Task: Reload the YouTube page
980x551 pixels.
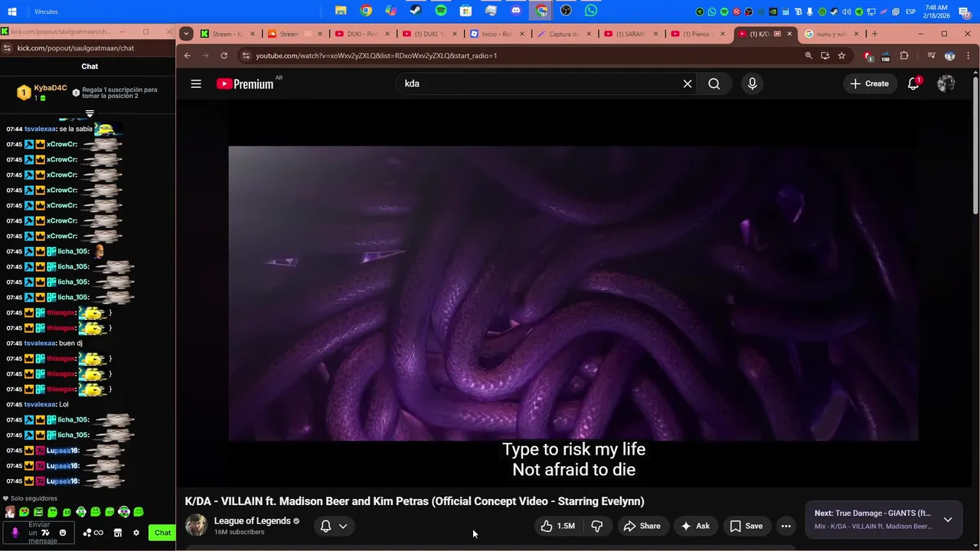Action: [224, 56]
